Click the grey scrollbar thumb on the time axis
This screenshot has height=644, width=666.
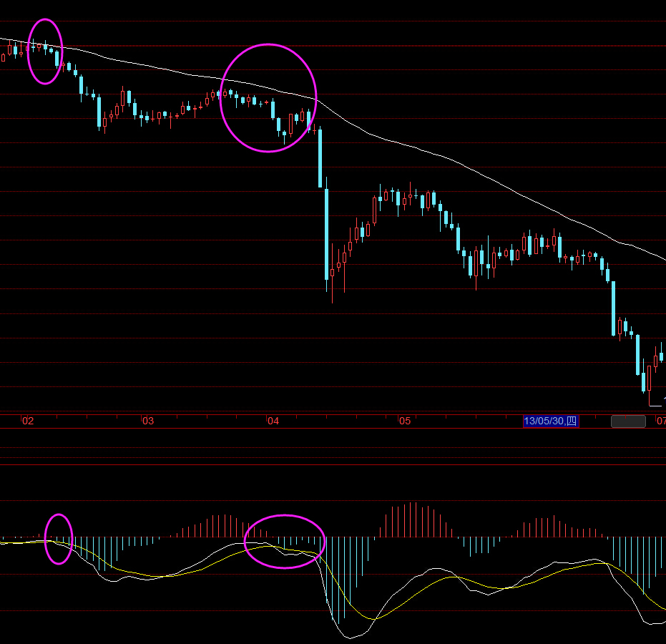pyautogui.click(x=628, y=421)
